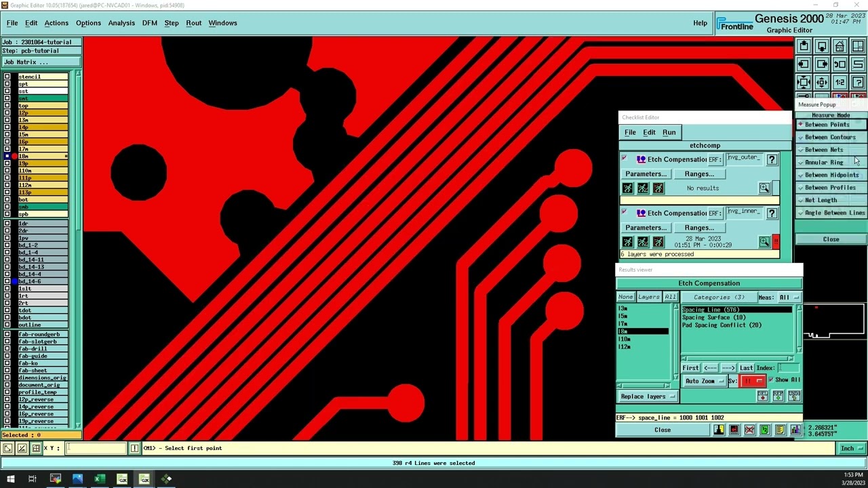Click the X Y coordinate input field
This screenshot has height=488, width=868.
coord(95,448)
